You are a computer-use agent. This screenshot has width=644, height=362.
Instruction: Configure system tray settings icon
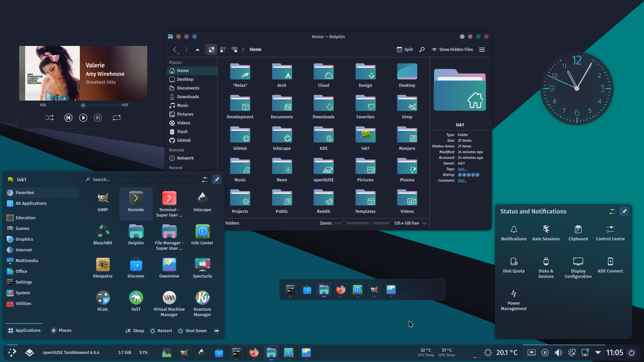pos(612,212)
